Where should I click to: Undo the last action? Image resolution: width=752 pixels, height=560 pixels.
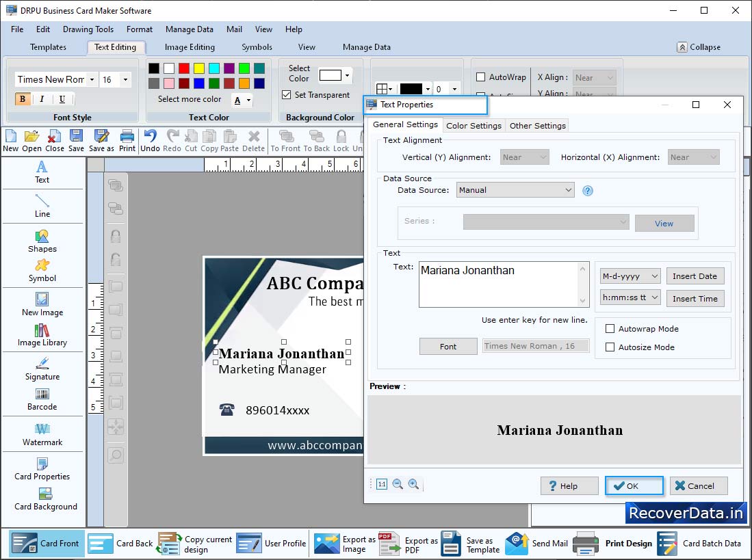[150, 141]
